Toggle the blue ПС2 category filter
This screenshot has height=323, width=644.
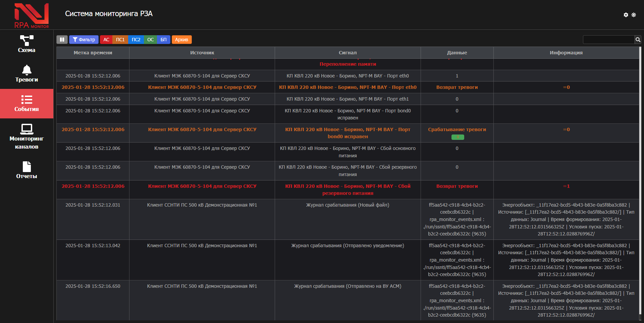pos(136,40)
